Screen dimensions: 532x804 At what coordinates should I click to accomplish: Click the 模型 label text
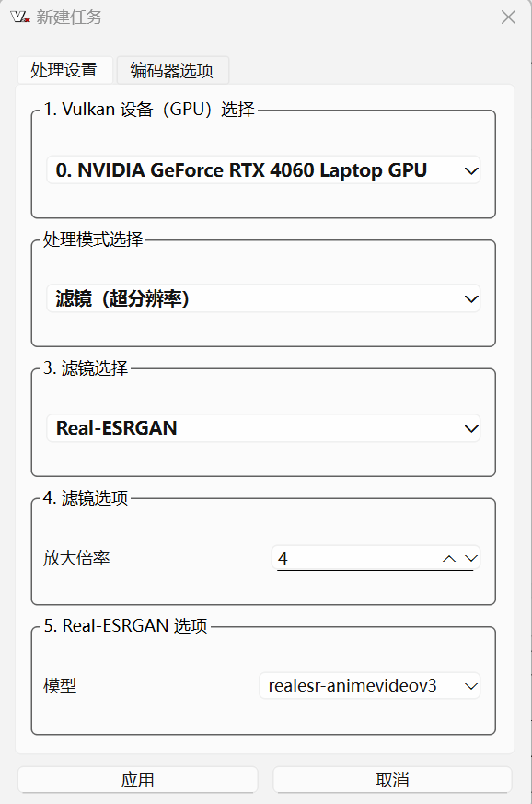[60, 686]
